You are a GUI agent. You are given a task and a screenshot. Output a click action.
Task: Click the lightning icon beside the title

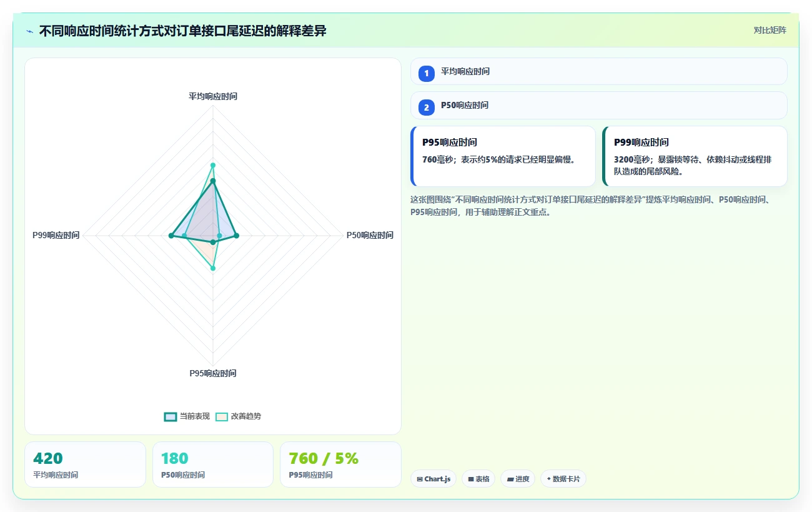[x=29, y=31]
